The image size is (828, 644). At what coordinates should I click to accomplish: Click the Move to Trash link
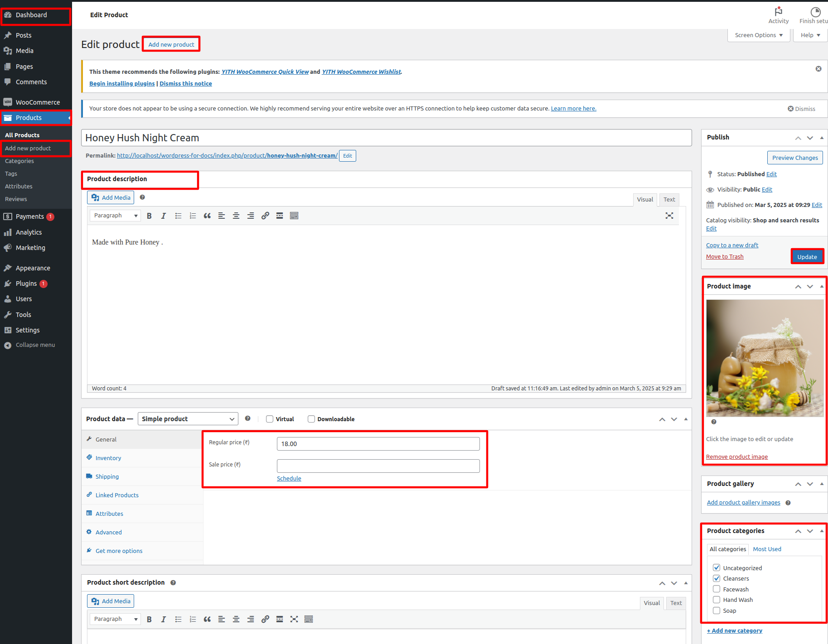pos(724,257)
